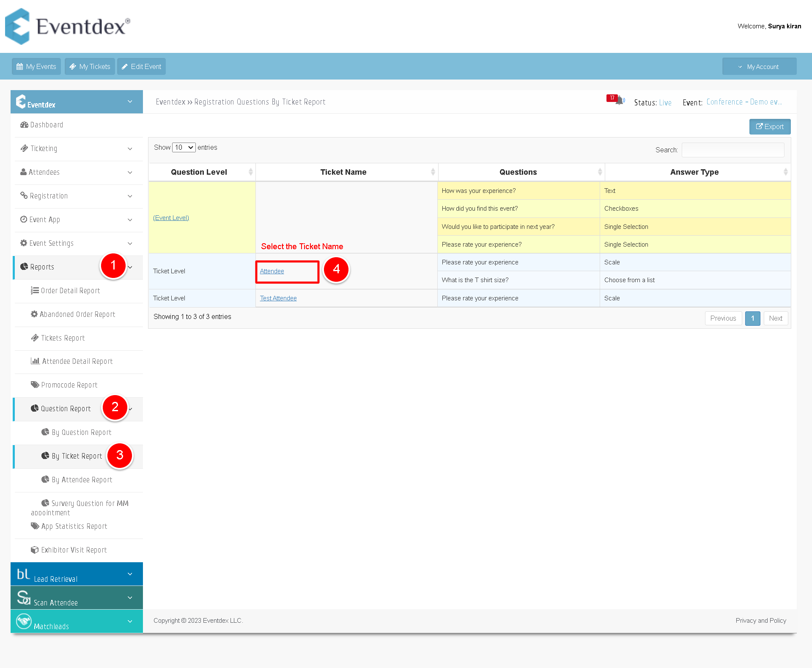Click the Search input field
This screenshot has width=812, height=668.
point(732,150)
